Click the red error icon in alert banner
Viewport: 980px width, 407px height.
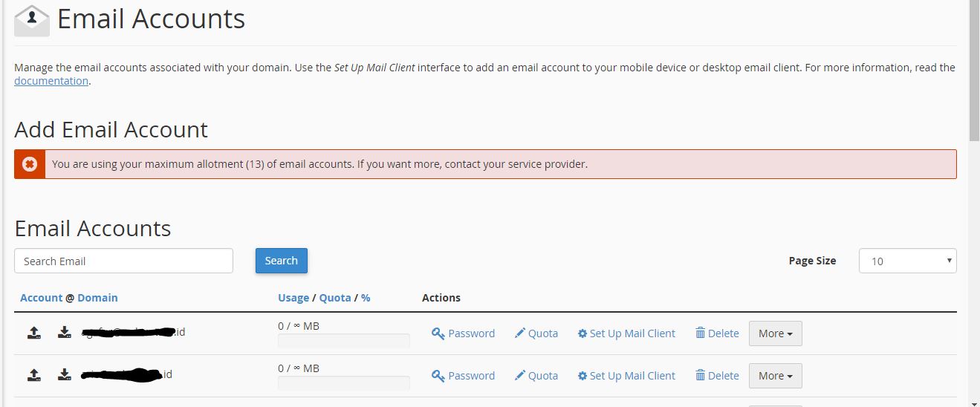[x=30, y=164]
